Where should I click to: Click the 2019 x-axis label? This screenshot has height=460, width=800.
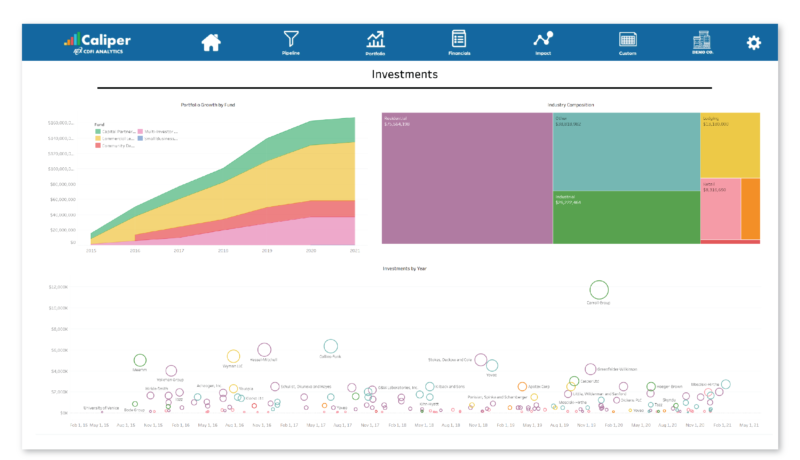tap(267, 250)
